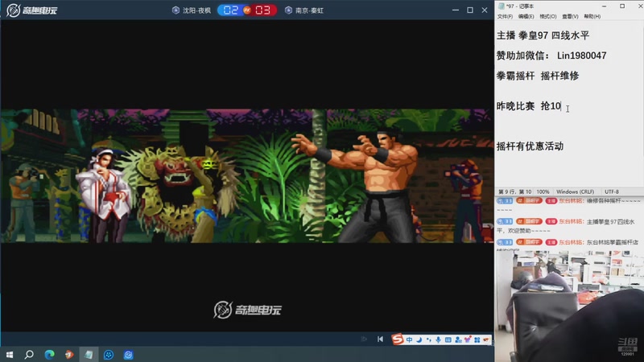The height and width of the screenshot is (362, 644).
Task: Click the webcam video thumbnail
Action: click(x=569, y=306)
